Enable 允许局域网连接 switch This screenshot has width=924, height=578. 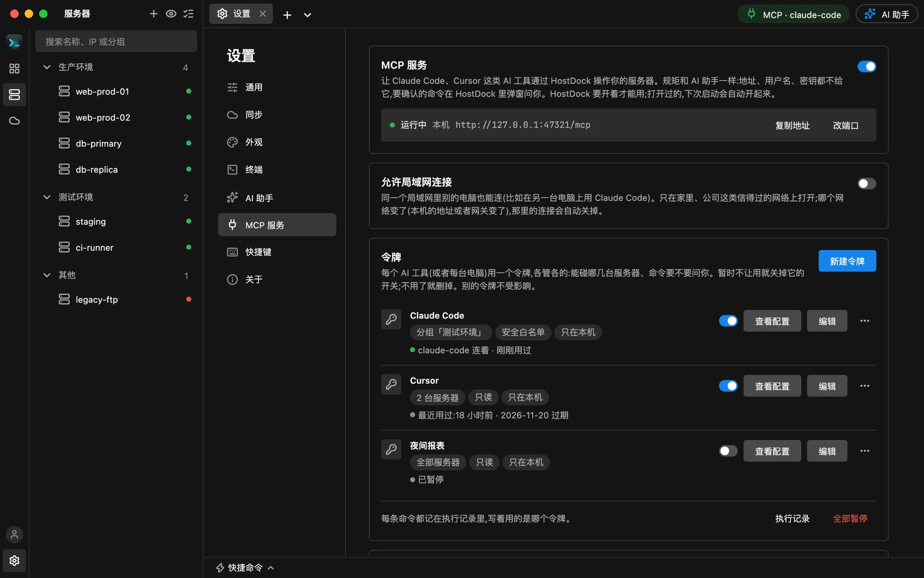click(867, 184)
